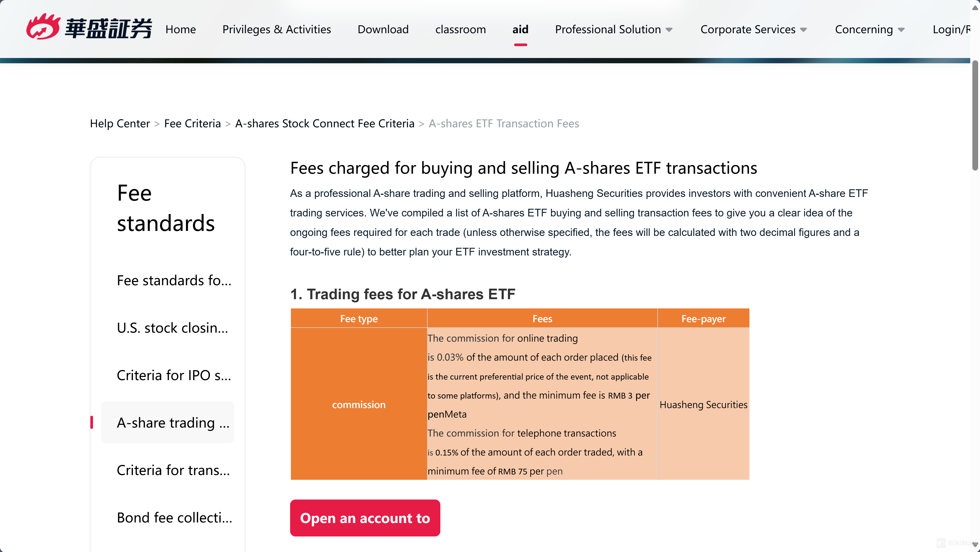Expand the Corporate Services dropdown arrow

coord(803,30)
